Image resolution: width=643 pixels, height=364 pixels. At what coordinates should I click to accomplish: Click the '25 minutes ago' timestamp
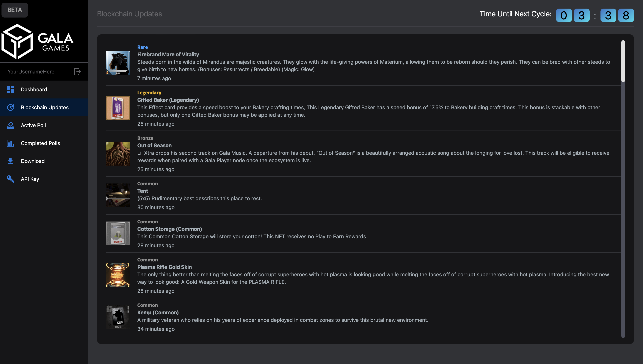tap(156, 169)
